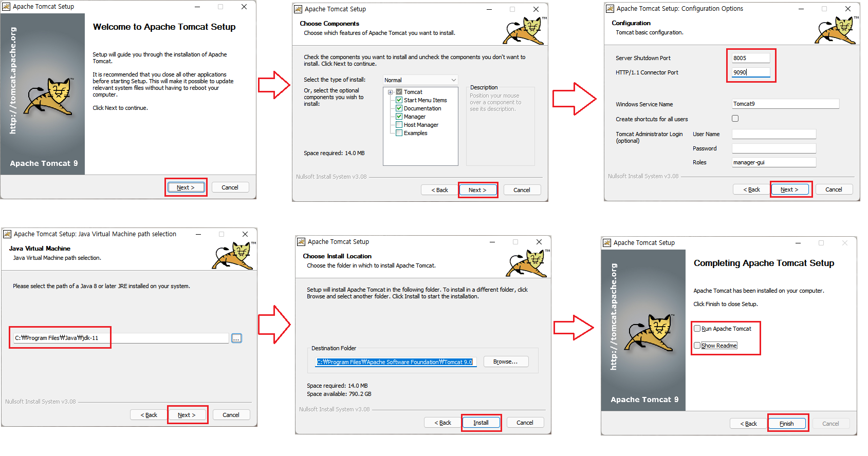Click the HTTP/1.1 Connector Port field 9090
The image size is (868, 456).
click(x=751, y=72)
